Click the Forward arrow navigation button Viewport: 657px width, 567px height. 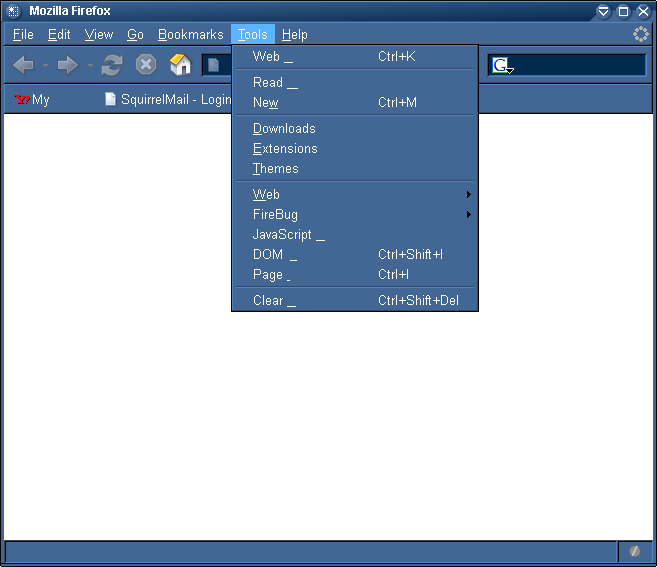(x=68, y=65)
